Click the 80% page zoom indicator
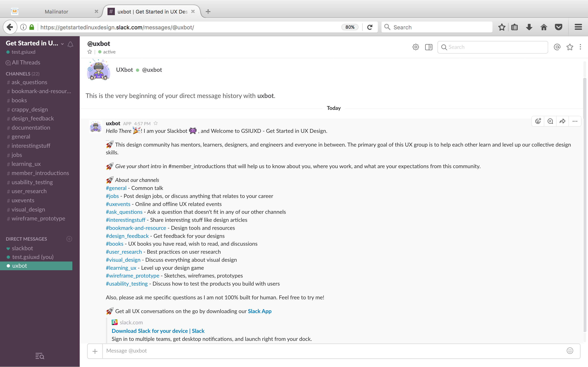This screenshot has width=588, height=367. click(x=350, y=27)
